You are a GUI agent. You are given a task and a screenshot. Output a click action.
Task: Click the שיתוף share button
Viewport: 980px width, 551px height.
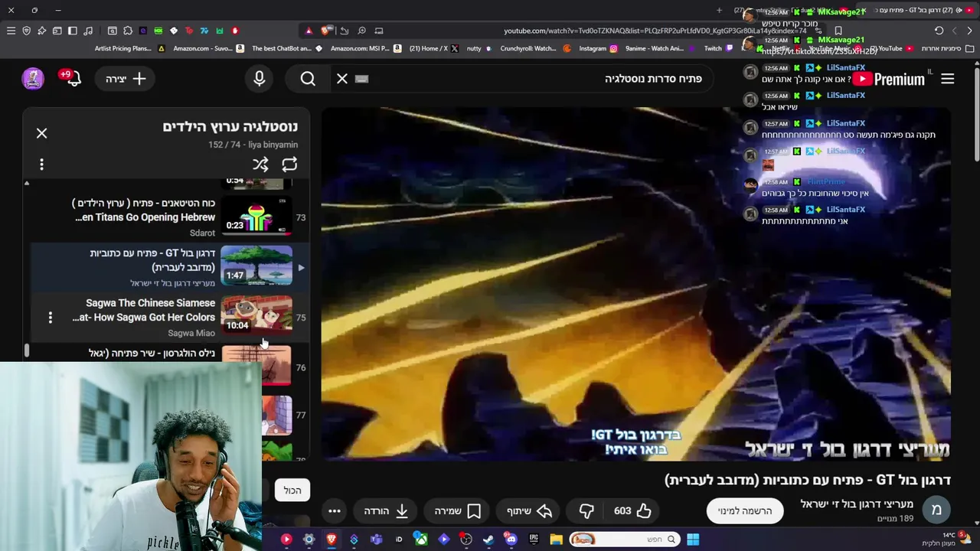529,510
